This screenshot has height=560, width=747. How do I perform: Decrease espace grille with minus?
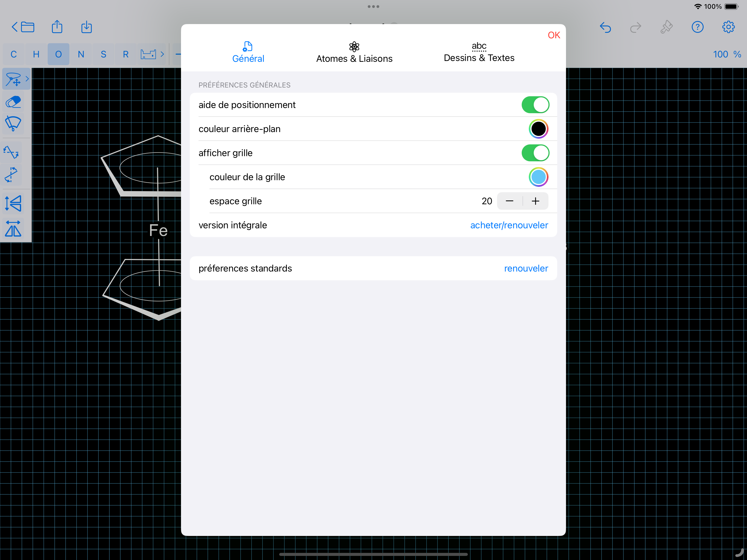click(510, 201)
